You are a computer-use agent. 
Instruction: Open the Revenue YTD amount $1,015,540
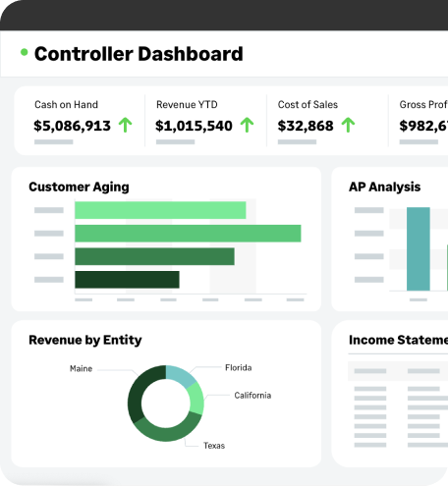coord(194,126)
